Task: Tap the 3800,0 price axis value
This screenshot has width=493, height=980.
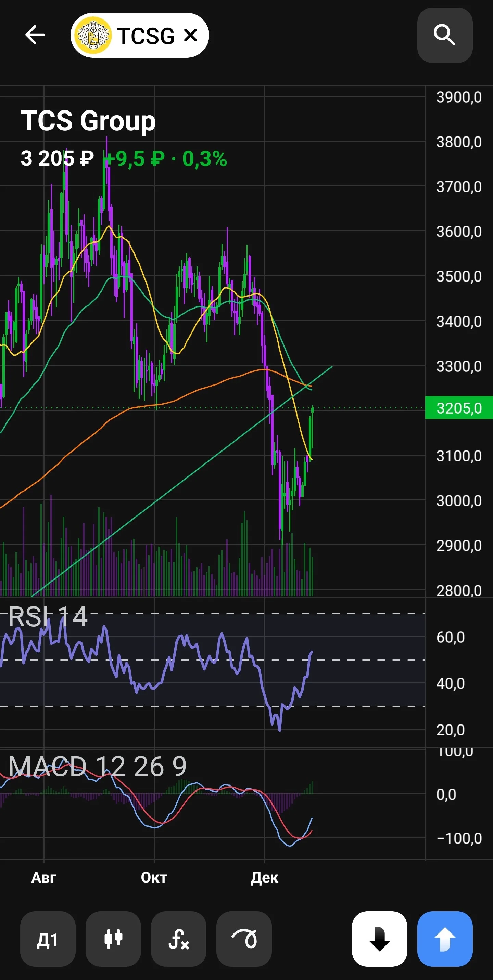Action: [459, 142]
